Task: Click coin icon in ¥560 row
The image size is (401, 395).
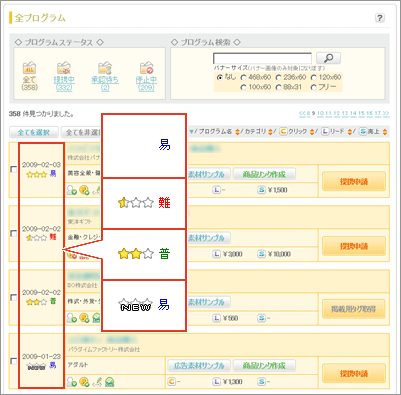Action: tap(84, 317)
